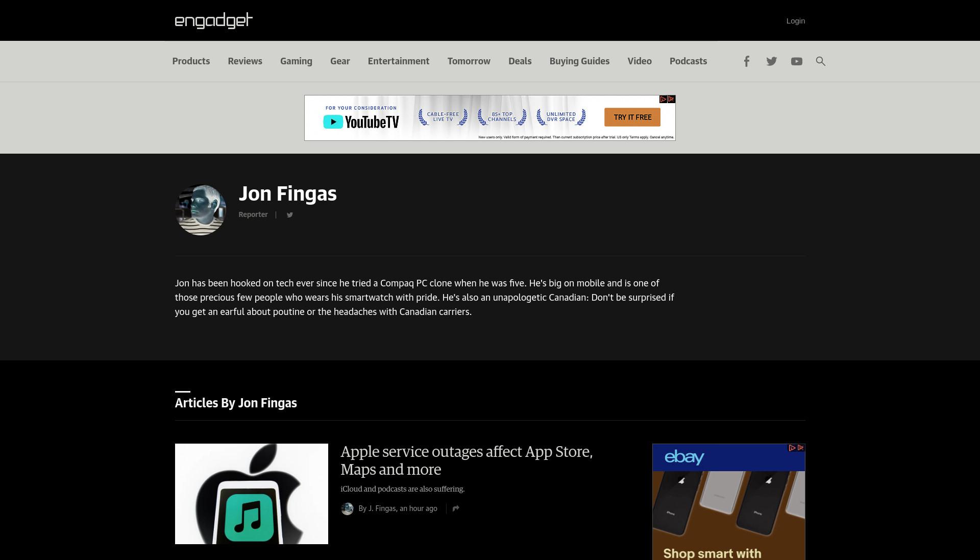Screen dimensions: 980x560
Task: Click small author avatar beside J. Fingas byline
Action: click(347, 508)
